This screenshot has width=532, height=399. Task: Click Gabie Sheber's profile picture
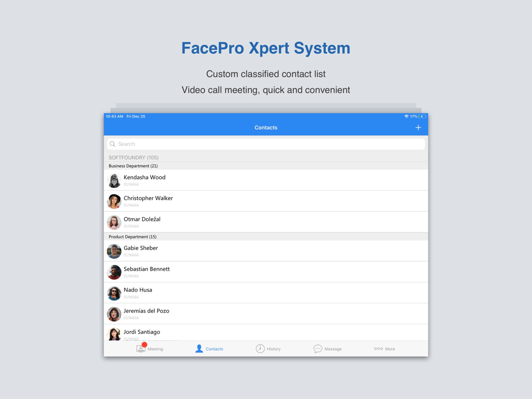[x=114, y=251]
